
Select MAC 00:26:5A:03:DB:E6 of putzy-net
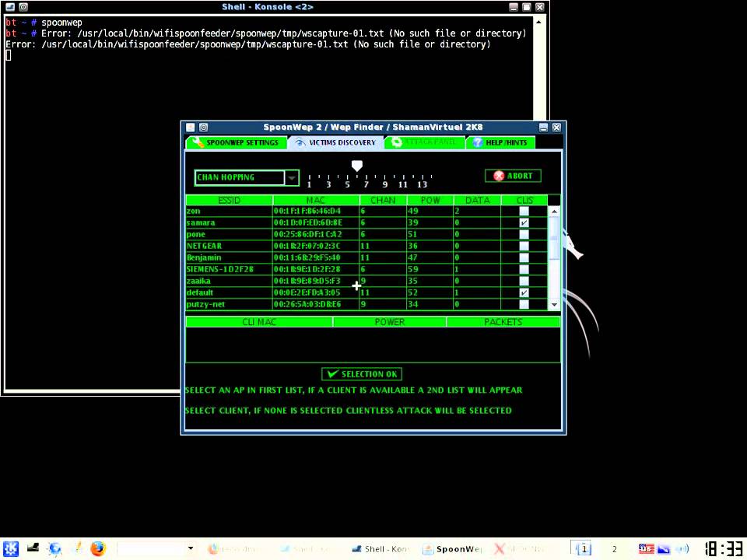[x=307, y=304]
